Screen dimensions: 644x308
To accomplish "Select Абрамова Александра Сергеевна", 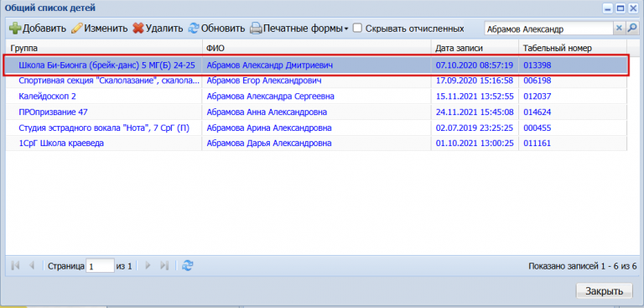I will [x=317, y=97].
